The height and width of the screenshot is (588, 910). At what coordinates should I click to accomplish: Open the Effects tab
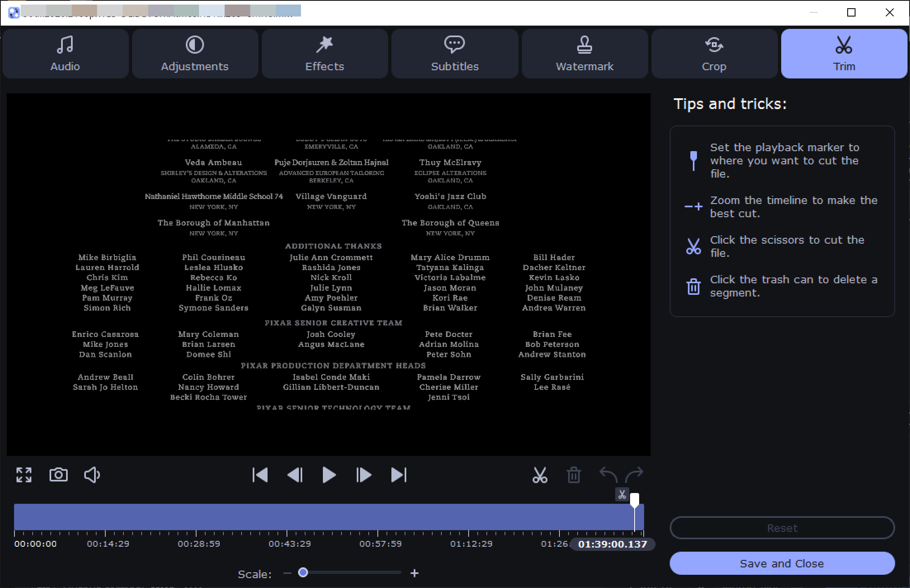[325, 54]
